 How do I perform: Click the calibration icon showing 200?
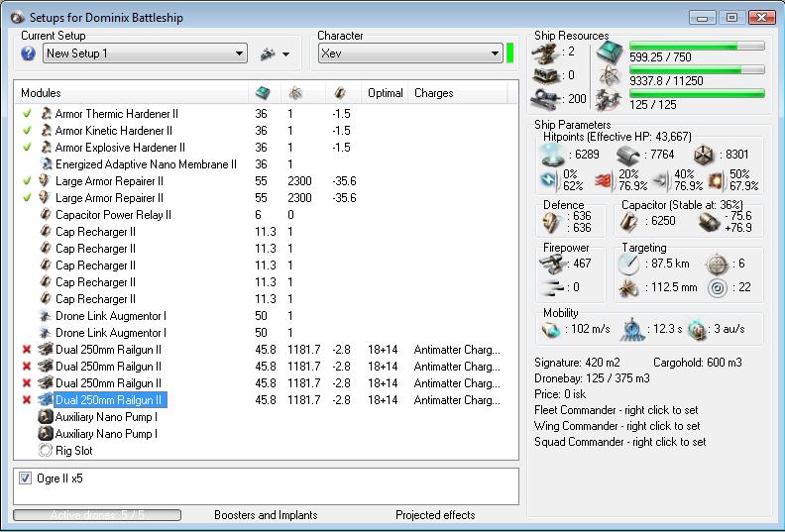click(x=547, y=99)
